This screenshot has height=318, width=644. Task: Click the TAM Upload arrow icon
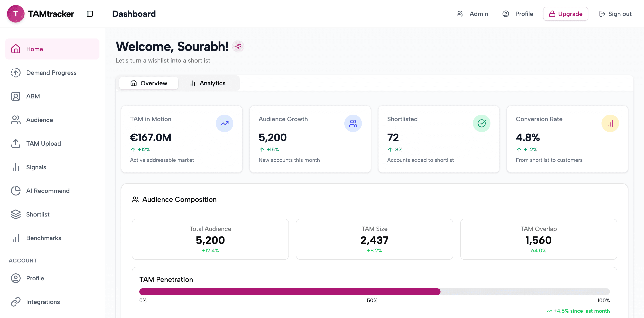pos(16,143)
